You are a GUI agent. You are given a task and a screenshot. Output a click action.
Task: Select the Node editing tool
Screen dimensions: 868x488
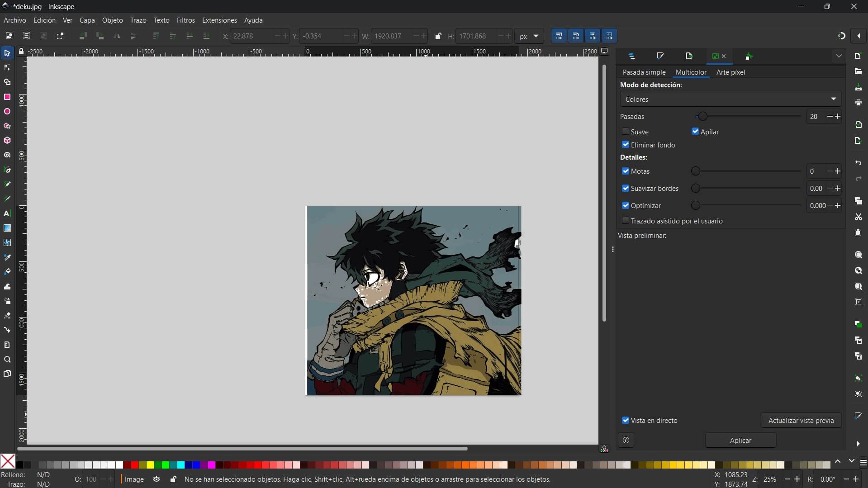coord(7,68)
